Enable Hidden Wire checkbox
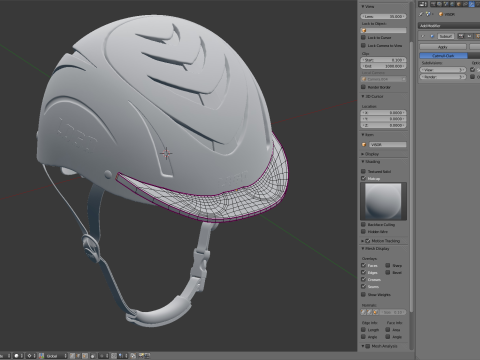This screenshot has height=360, width=480. (x=363, y=231)
